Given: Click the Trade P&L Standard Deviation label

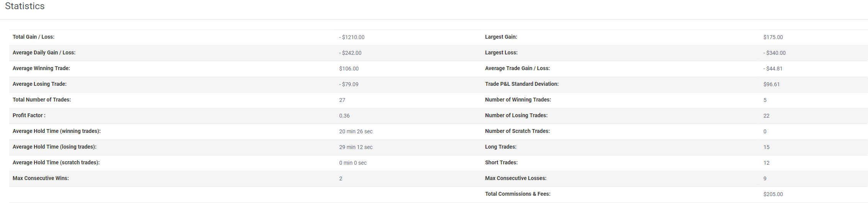Looking at the screenshot, I should point(522,84).
